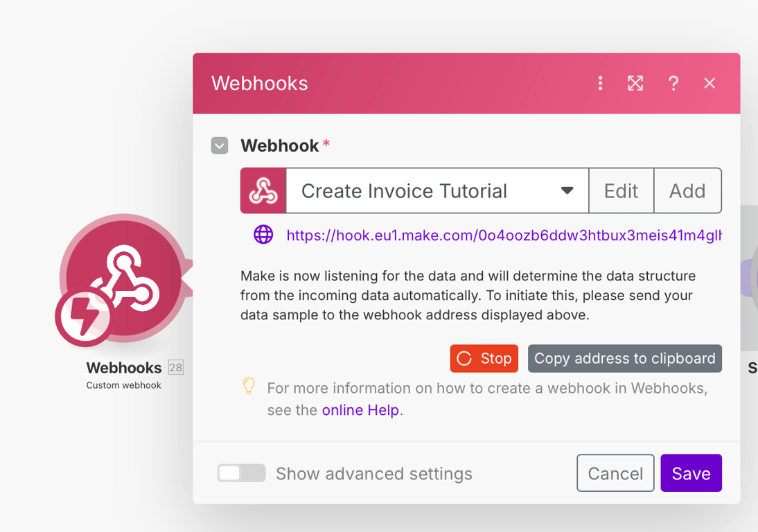This screenshot has width=758, height=532.
Task: Open help with the question mark icon
Action: [x=673, y=83]
